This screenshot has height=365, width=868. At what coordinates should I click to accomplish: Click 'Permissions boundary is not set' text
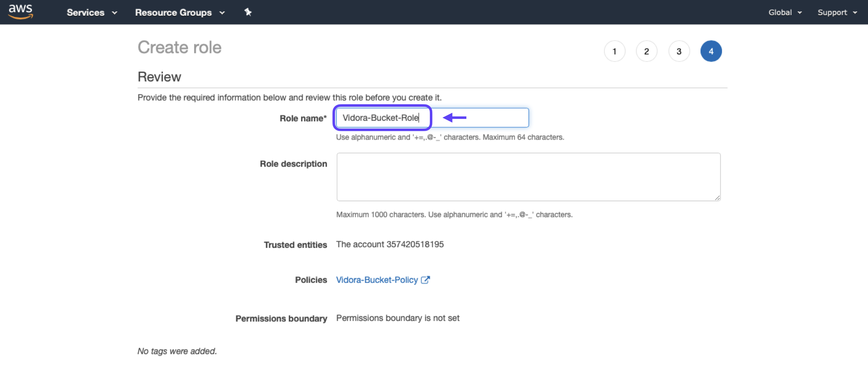[x=397, y=318]
